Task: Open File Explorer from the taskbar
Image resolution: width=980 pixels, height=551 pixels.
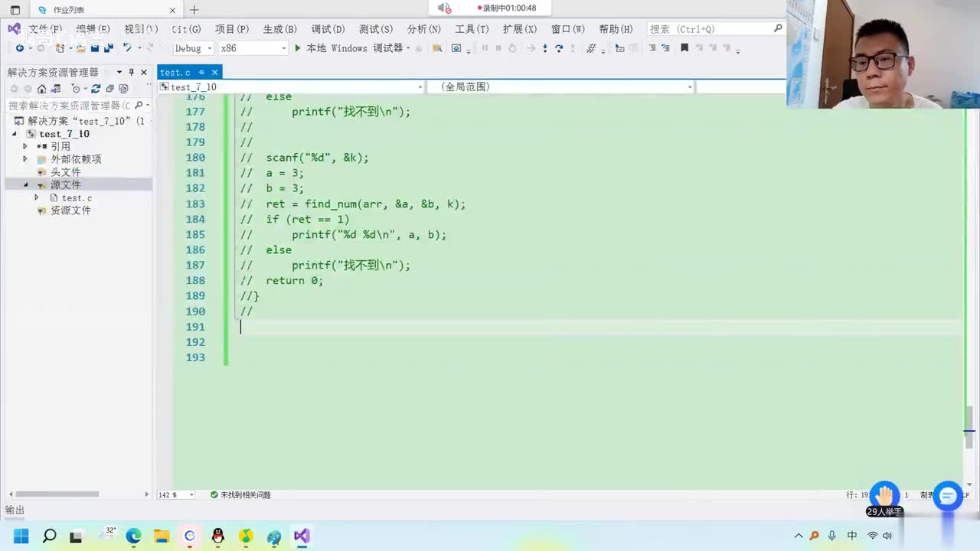Action: point(162,536)
